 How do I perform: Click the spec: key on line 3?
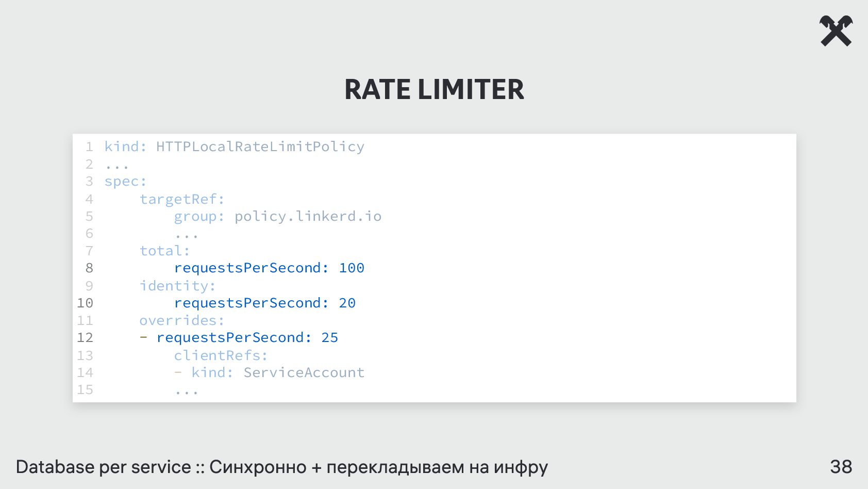pos(125,182)
